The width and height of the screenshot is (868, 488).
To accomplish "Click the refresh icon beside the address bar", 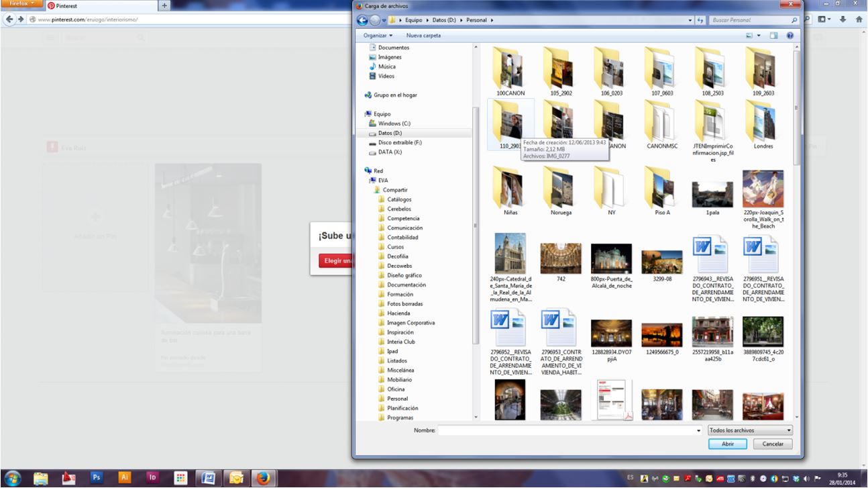I will [x=701, y=20].
